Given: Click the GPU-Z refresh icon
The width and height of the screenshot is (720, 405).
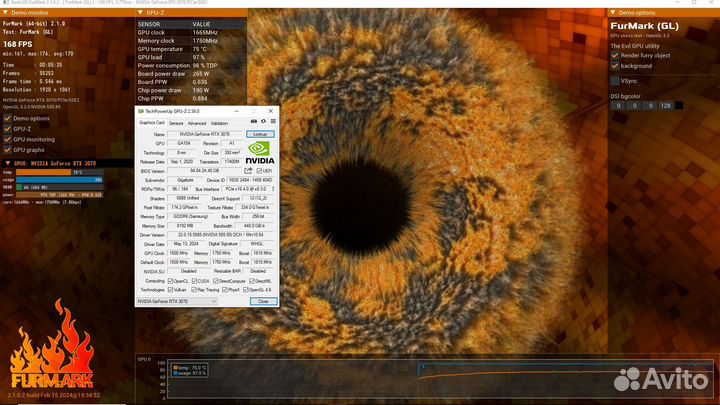Looking at the screenshot, I should click(x=264, y=121).
